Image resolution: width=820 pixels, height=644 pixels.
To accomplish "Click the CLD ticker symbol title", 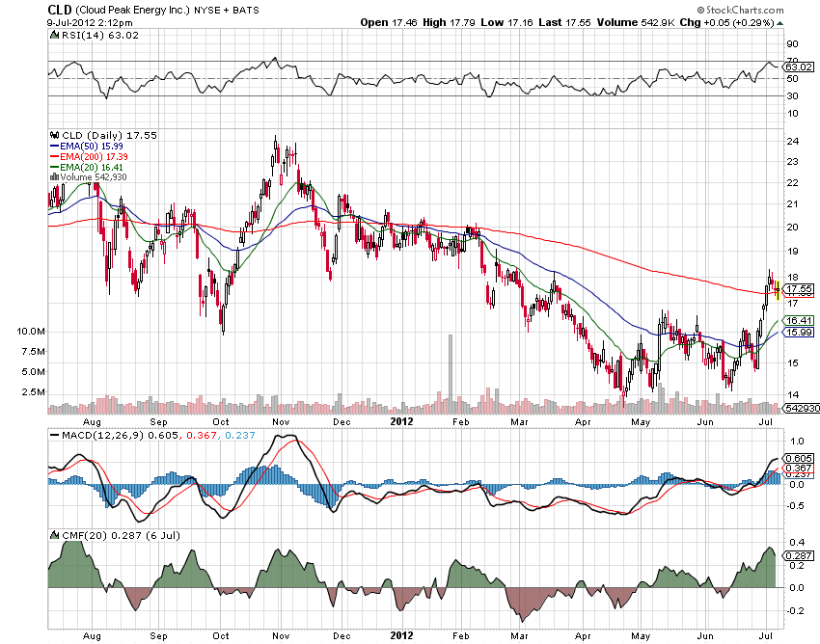I will pos(60,10).
